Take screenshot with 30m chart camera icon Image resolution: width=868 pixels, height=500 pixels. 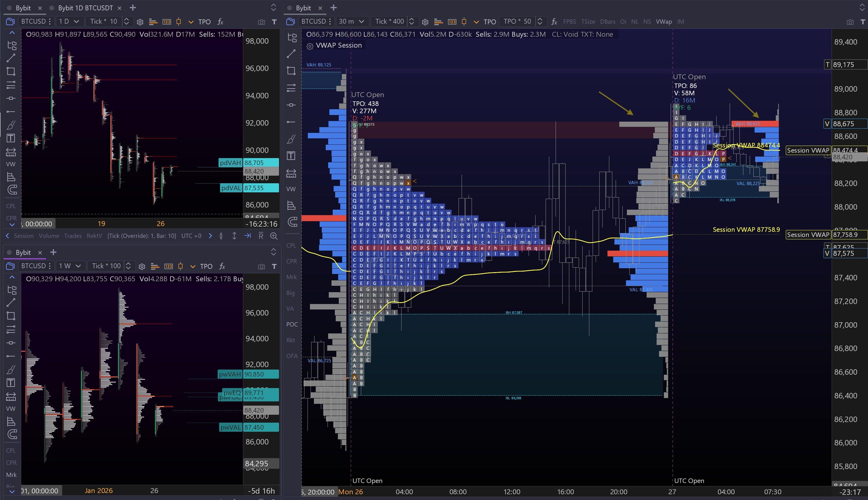coord(850,22)
